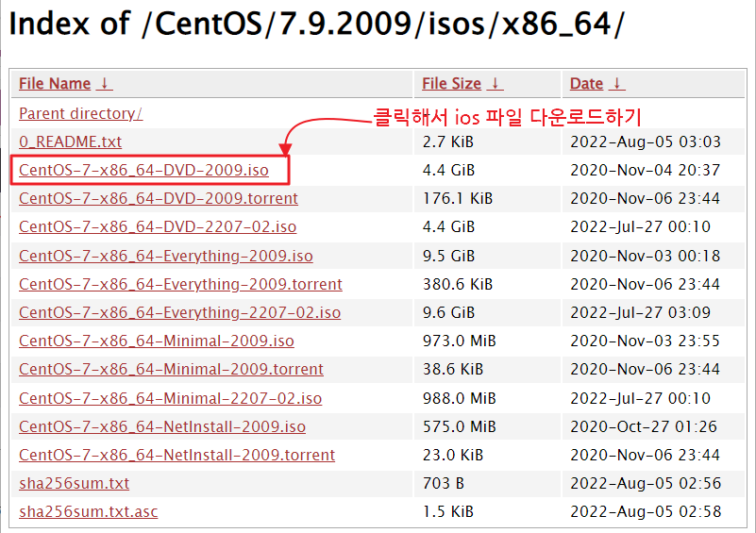Click the 38.6 KiB file size cell
This screenshot has width=756, height=533.
[453, 369]
